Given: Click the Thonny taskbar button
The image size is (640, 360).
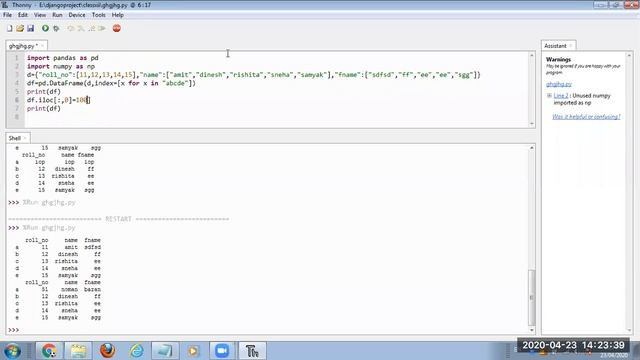Looking at the screenshot, I should coord(252,351).
